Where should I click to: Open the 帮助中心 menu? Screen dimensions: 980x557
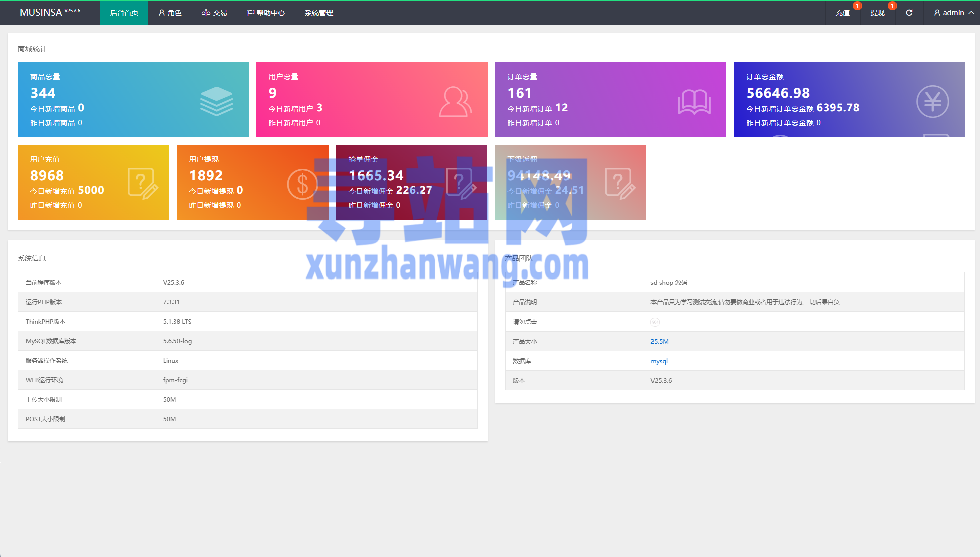266,13
